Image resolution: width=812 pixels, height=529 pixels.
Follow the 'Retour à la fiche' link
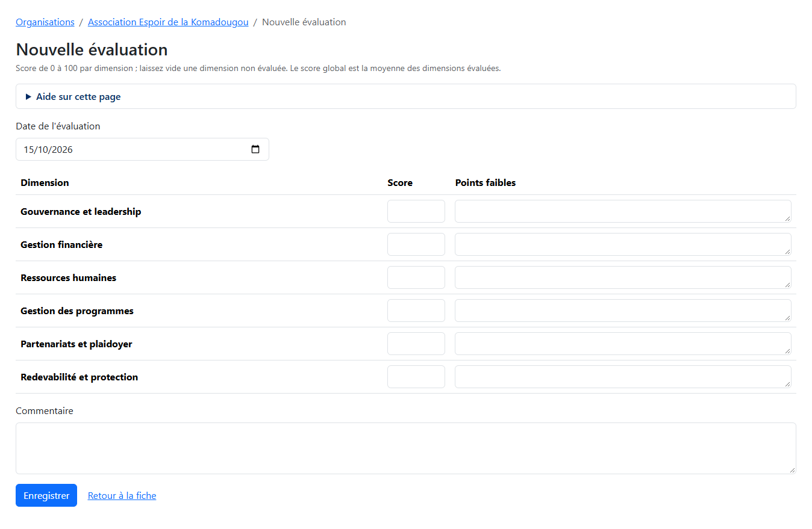122,496
